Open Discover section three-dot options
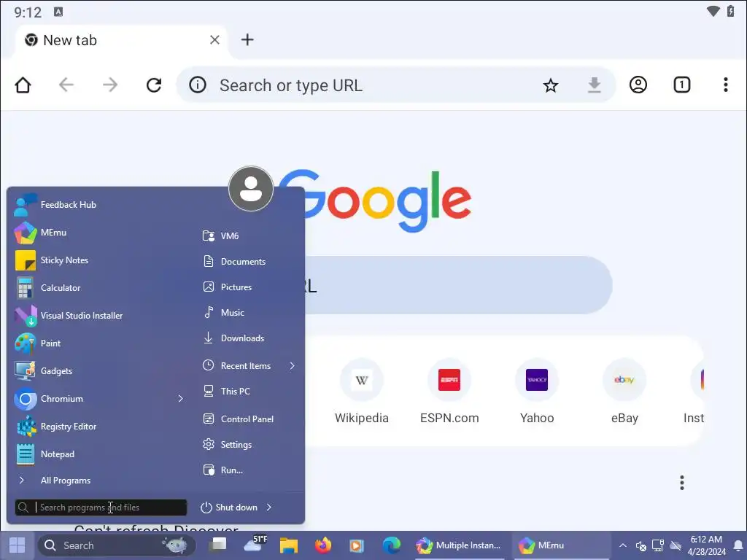This screenshot has width=747, height=560. 682,483
